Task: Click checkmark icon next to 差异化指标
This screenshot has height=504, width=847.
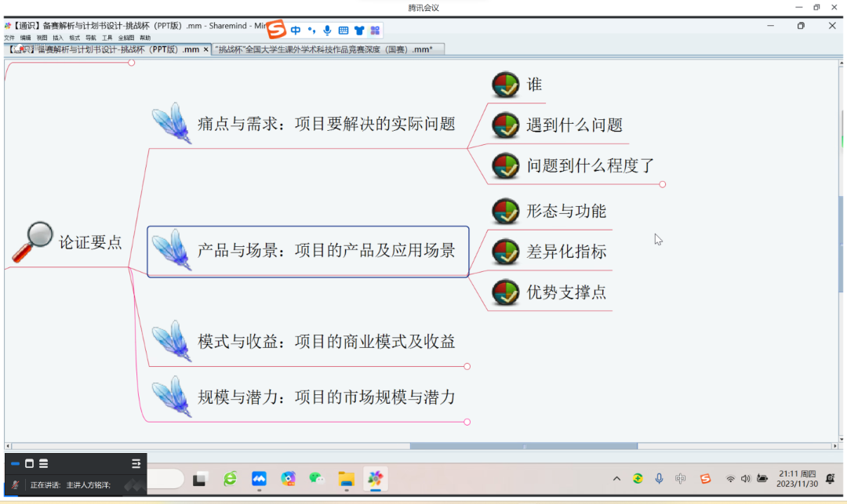Action: click(x=506, y=252)
